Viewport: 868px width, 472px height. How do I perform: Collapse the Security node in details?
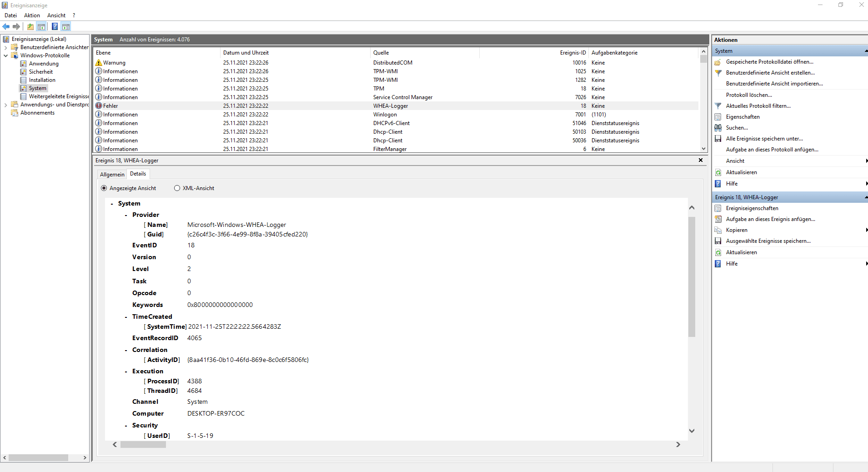click(x=126, y=426)
